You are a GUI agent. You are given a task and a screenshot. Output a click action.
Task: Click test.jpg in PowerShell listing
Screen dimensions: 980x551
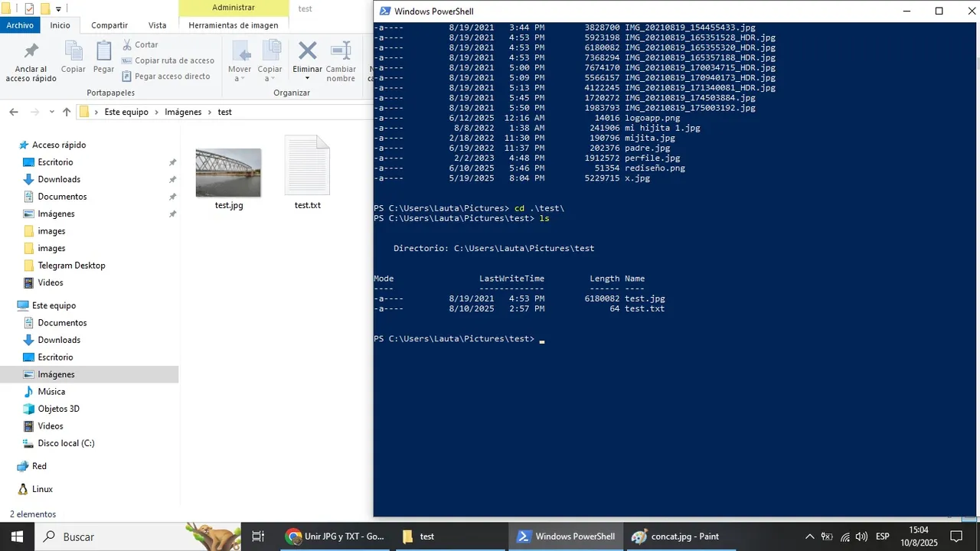click(x=645, y=298)
